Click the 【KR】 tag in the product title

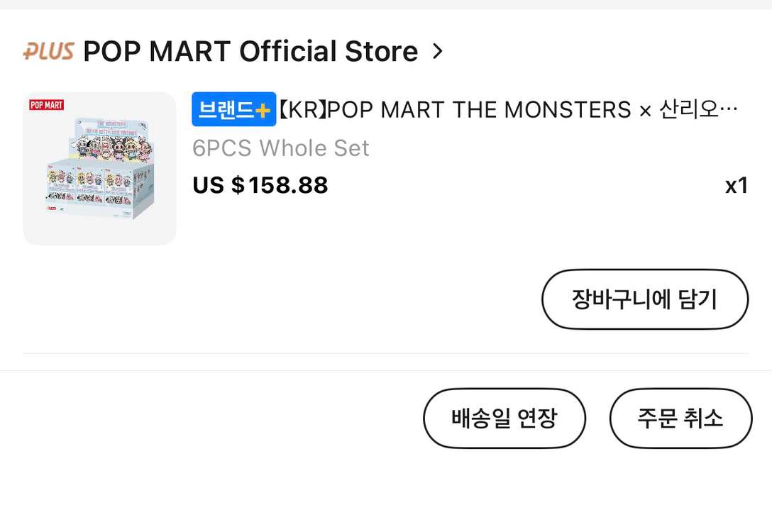point(302,110)
